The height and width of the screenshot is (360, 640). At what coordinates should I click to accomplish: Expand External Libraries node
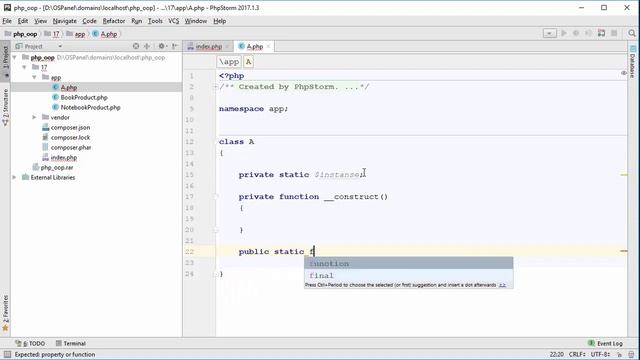tap(15, 178)
